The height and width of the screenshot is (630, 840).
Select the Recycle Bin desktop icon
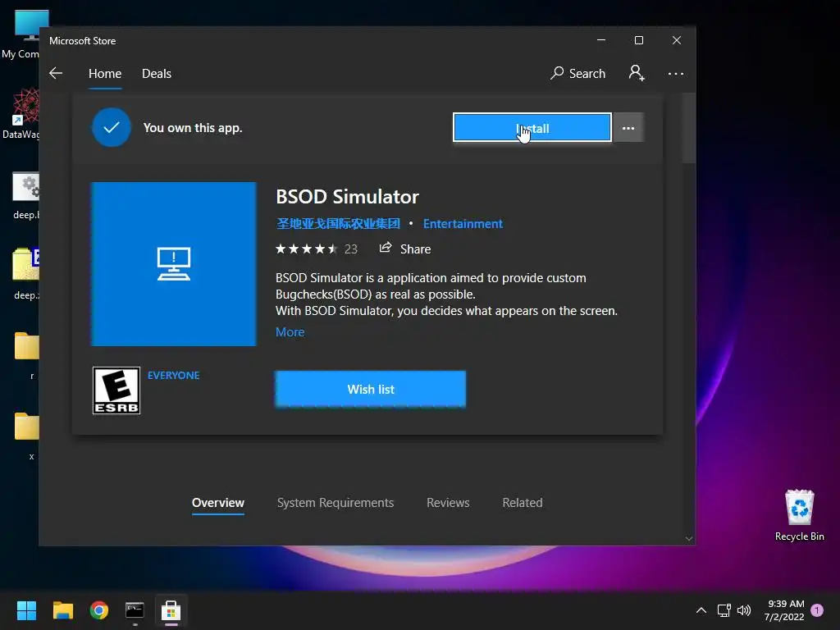[x=799, y=515]
